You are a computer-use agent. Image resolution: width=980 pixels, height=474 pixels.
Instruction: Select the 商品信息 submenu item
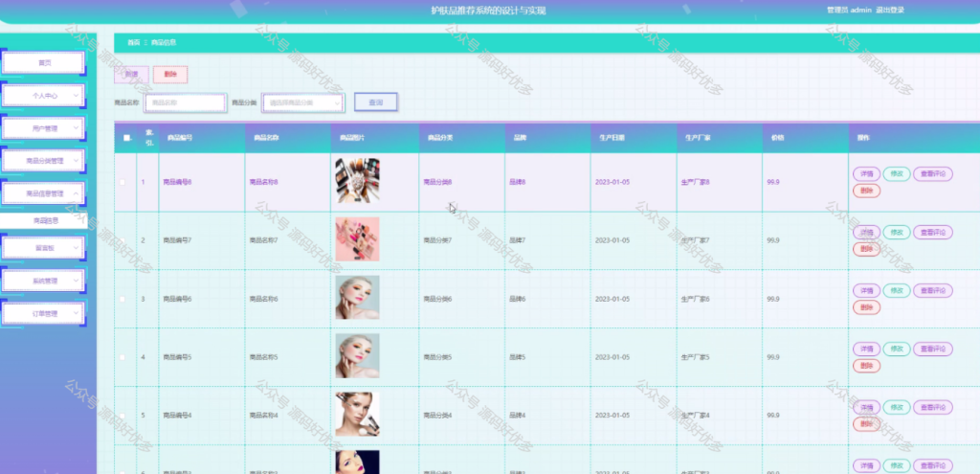tap(46, 221)
